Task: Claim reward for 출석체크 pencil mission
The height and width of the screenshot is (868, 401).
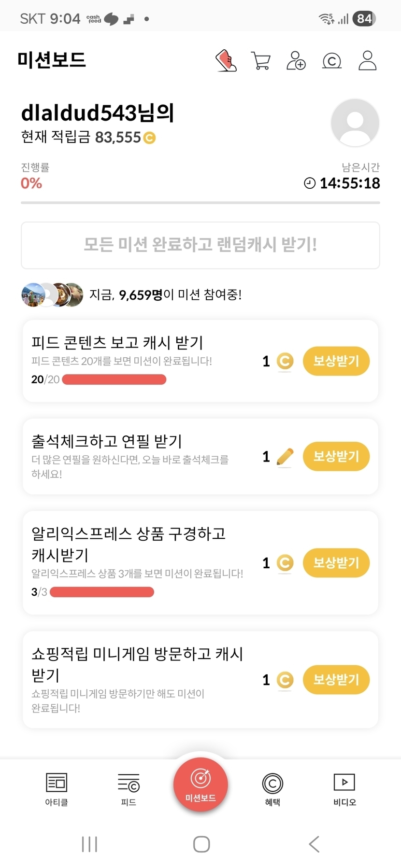Action: coord(336,456)
